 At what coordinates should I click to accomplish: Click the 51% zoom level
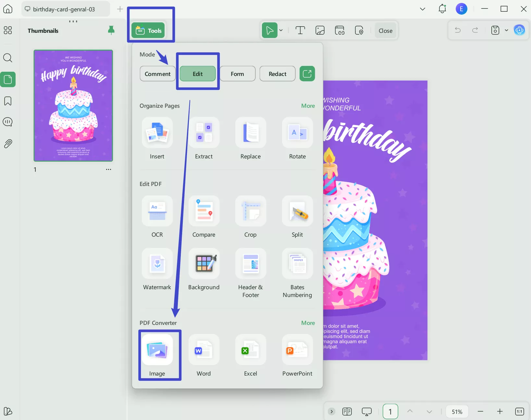[457, 412]
